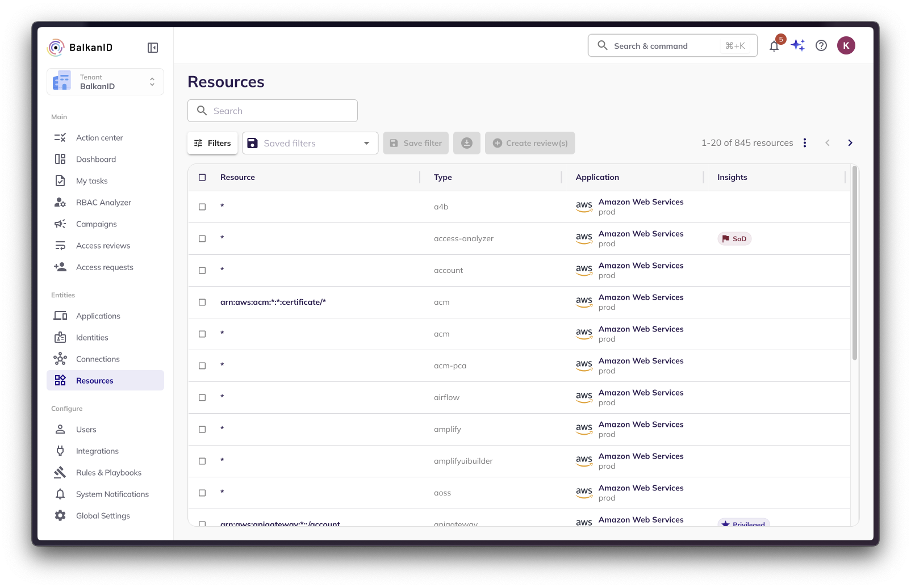This screenshot has width=911, height=588.
Task: Click the SoD insight badge
Action: click(734, 239)
